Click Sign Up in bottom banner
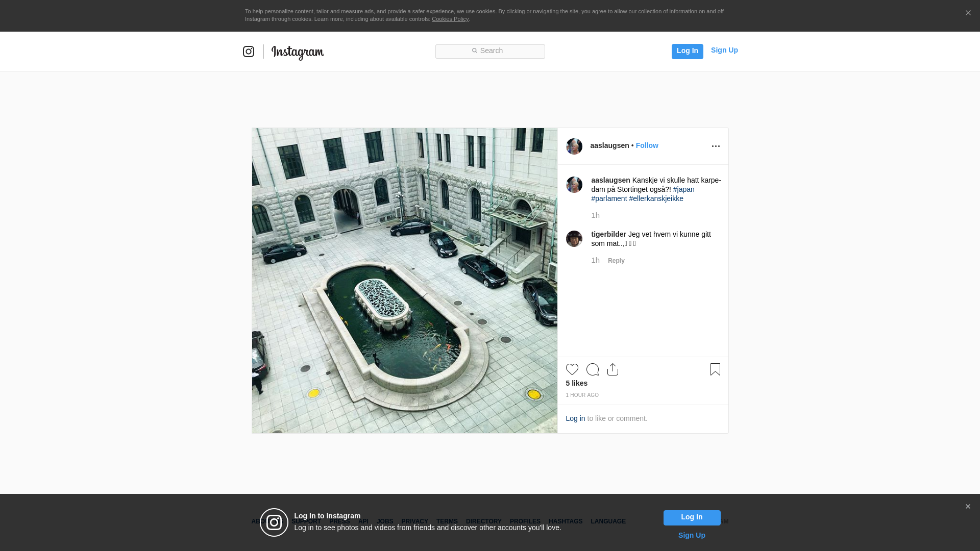980x551 pixels. click(692, 535)
